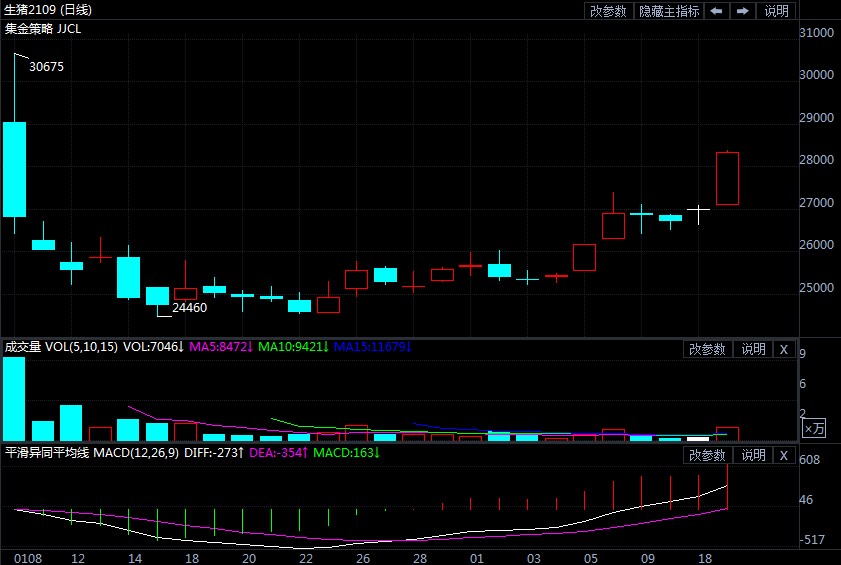
Task: Click the VOL:7046 value
Action: coord(153,347)
